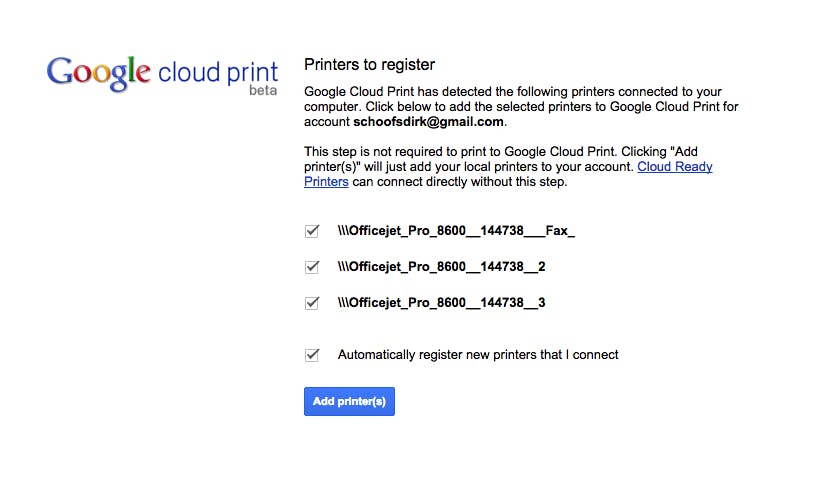Click the 'Printers to register' heading
Viewport: 819px width, 490px height.
(x=369, y=65)
